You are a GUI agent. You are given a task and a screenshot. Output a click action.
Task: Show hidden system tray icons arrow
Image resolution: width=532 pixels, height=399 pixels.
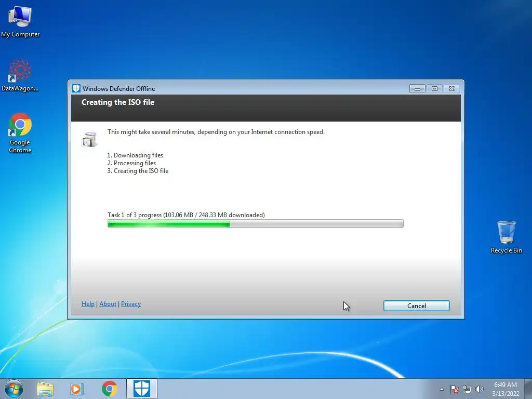tap(442, 389)
